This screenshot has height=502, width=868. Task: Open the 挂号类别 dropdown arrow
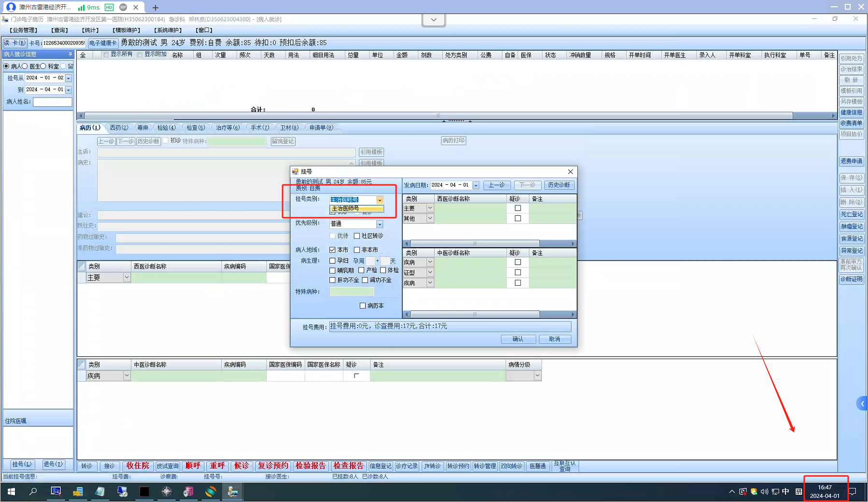[x=380, y=200]
